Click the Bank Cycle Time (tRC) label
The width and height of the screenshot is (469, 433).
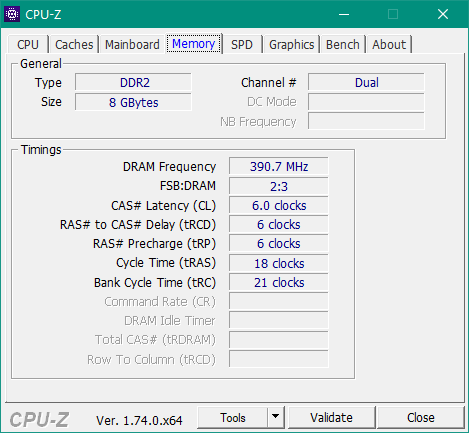click(155, 283)
